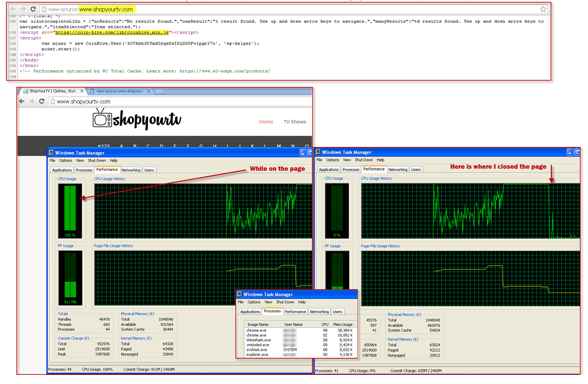
Task: Click the back arrow in the view-source browser bar
Action: click(13, 9)
